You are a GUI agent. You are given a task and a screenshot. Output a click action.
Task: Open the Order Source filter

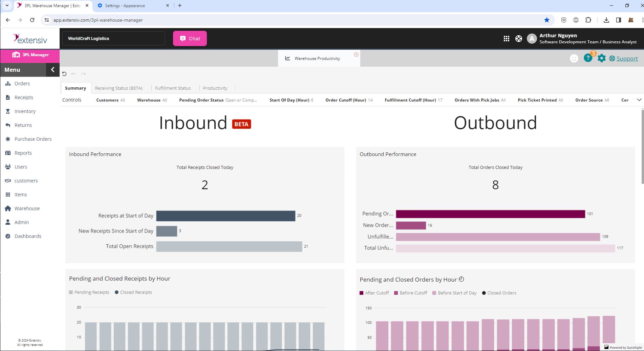(x=592, y=100)
